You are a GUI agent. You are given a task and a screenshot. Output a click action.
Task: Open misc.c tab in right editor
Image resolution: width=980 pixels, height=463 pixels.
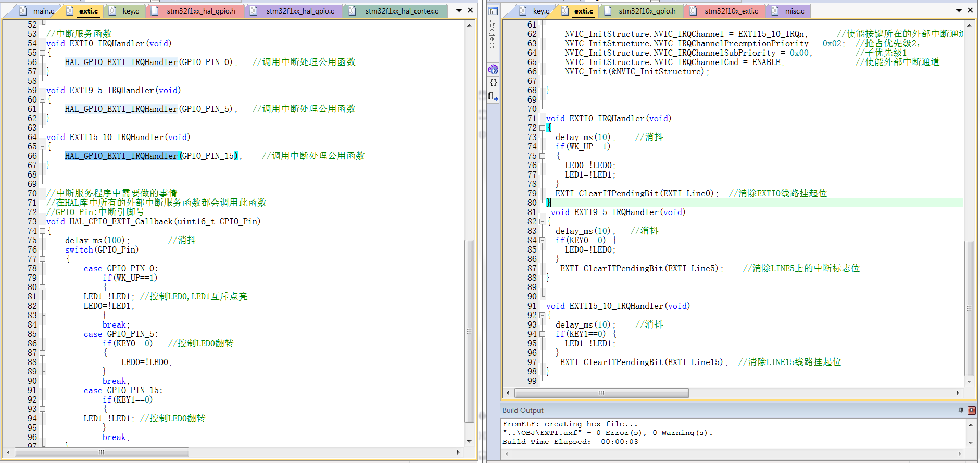(788, 11)
